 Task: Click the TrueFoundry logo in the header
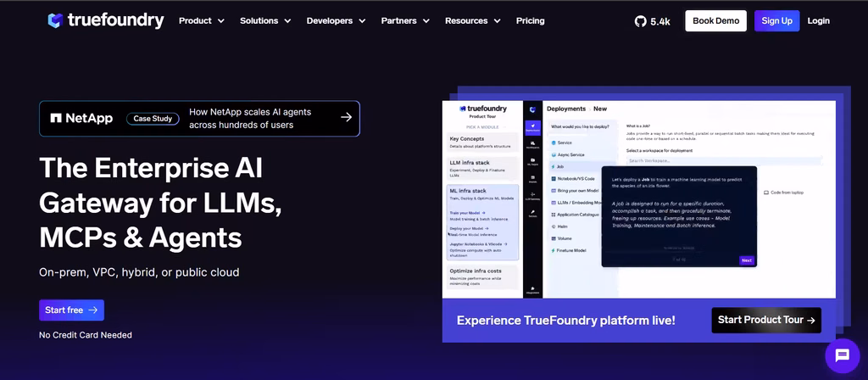point(106,21)
